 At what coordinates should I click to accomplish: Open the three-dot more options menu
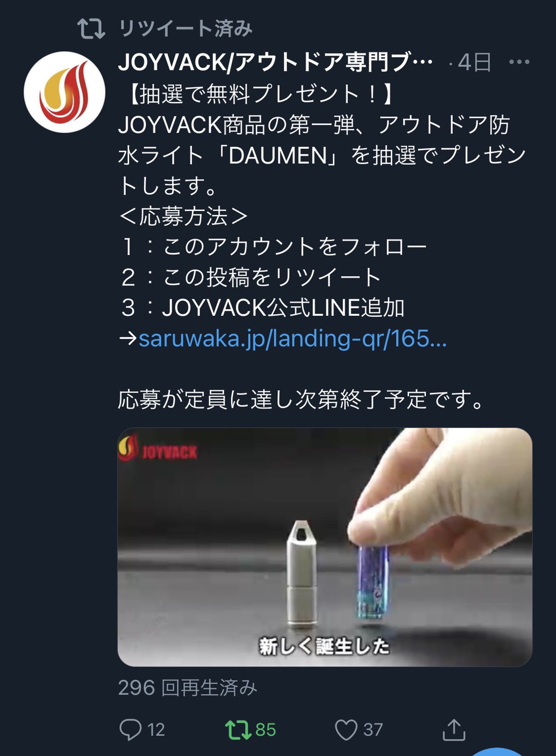[519, 62]
